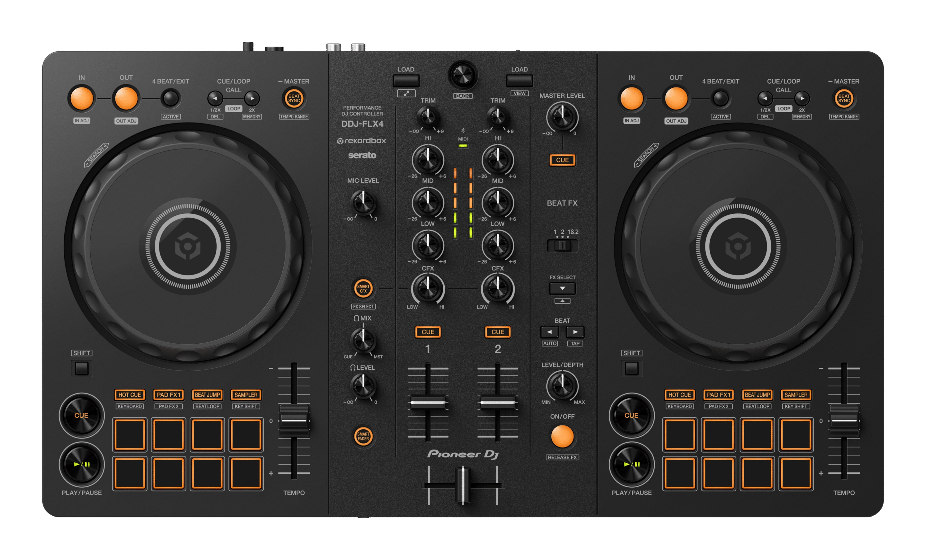Select BEAT JUMP mode on right deck

(x=757, y=395)
